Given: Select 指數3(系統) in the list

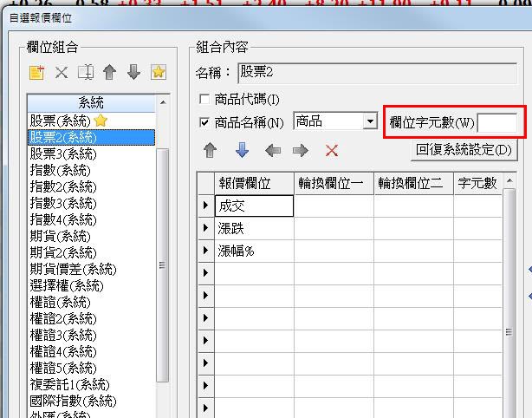Looking at the screenshot, I should pos(91,203).
